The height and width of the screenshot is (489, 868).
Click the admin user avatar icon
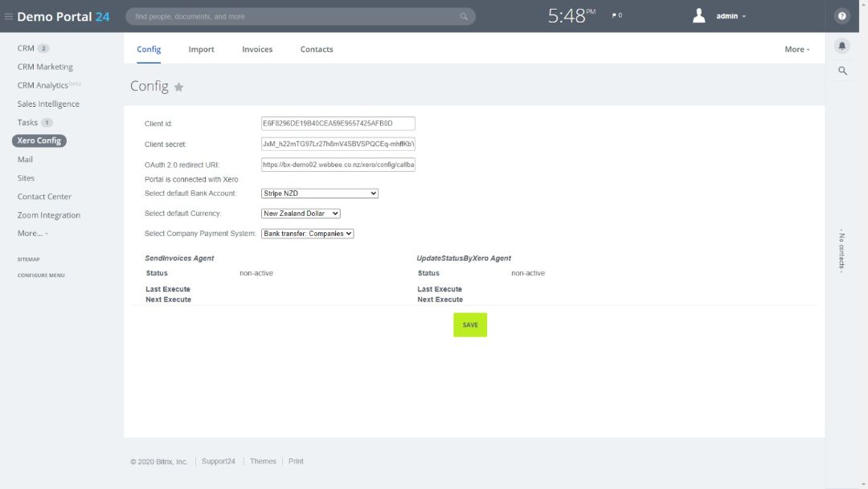pyautogui.click(x=698, y=16)
